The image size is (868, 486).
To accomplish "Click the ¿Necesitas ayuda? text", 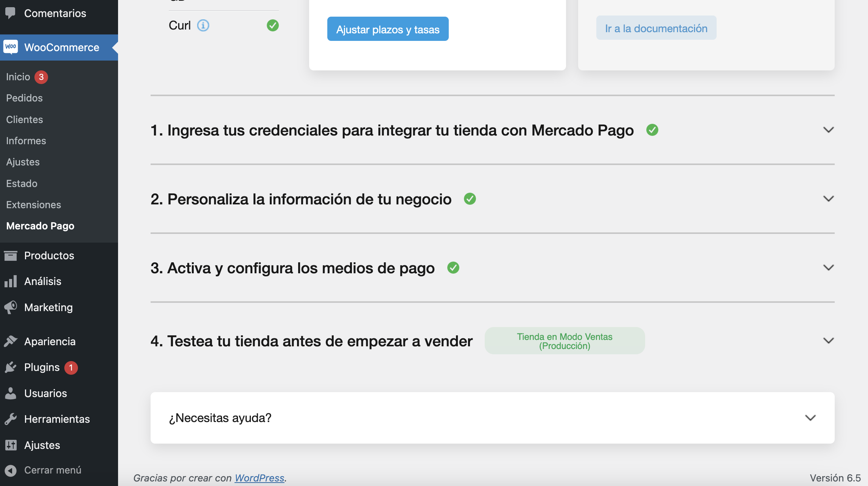I will coord(220,418).
